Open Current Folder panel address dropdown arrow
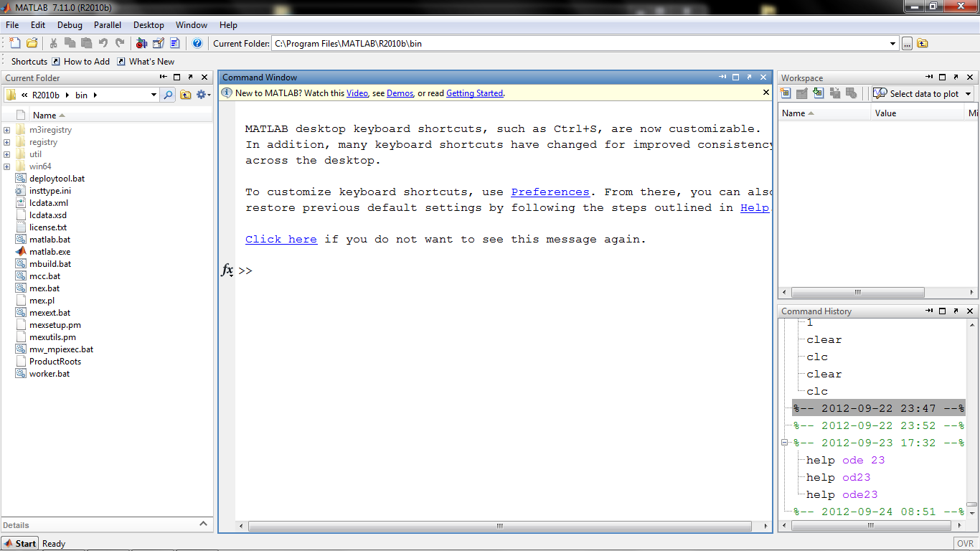The image size is (980, 551). click(154, 95)
